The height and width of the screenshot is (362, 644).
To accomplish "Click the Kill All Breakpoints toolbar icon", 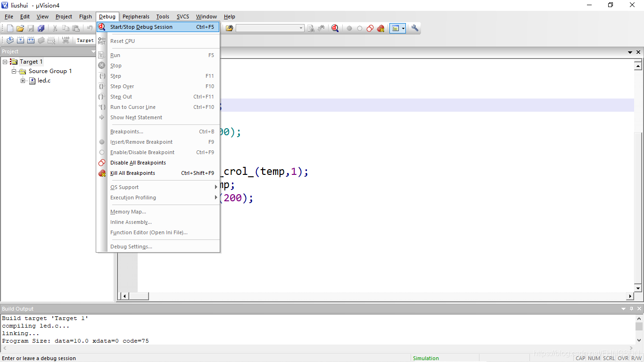I will click(380, 28).
